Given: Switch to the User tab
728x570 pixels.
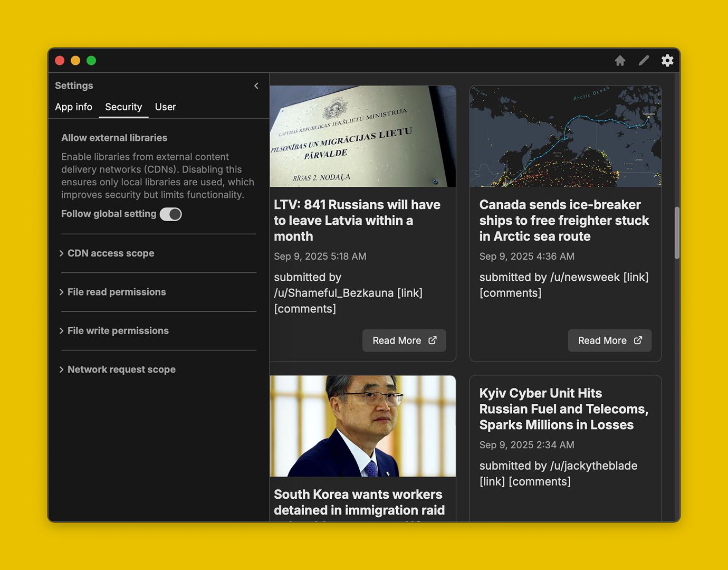Looking at the screenshot, I should pos(165,107).
